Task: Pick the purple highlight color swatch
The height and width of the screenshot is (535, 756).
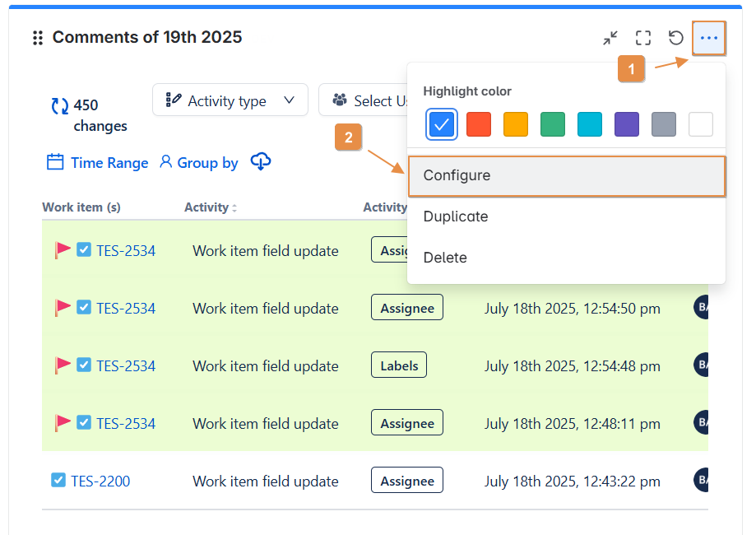Action: point(627,124)
